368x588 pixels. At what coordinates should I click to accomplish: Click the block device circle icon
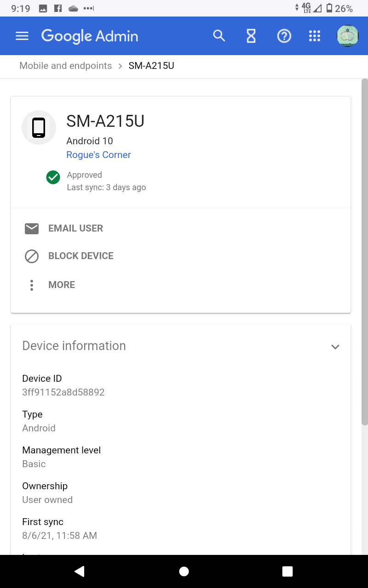click(32, 256)
